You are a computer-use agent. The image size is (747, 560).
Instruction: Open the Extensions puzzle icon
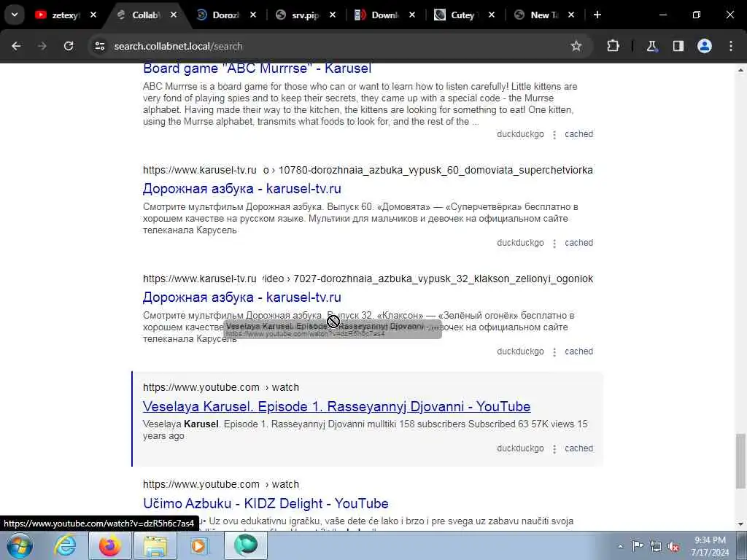click(x=613, y=46)
